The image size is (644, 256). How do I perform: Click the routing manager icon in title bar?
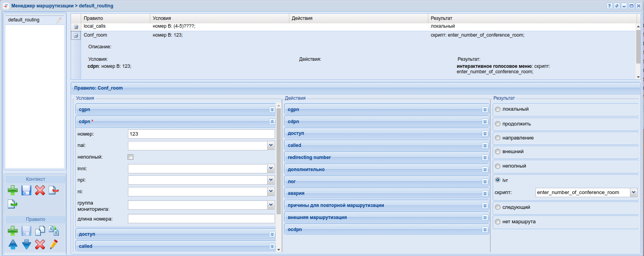coord(6,6)
